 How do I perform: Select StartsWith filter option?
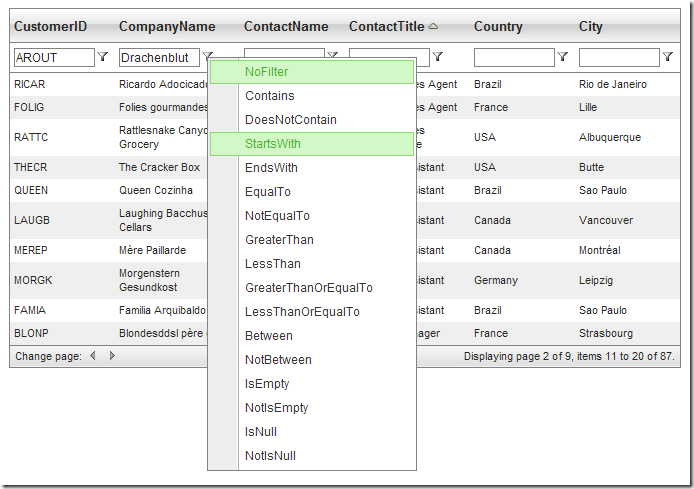[x=273, y=144]
